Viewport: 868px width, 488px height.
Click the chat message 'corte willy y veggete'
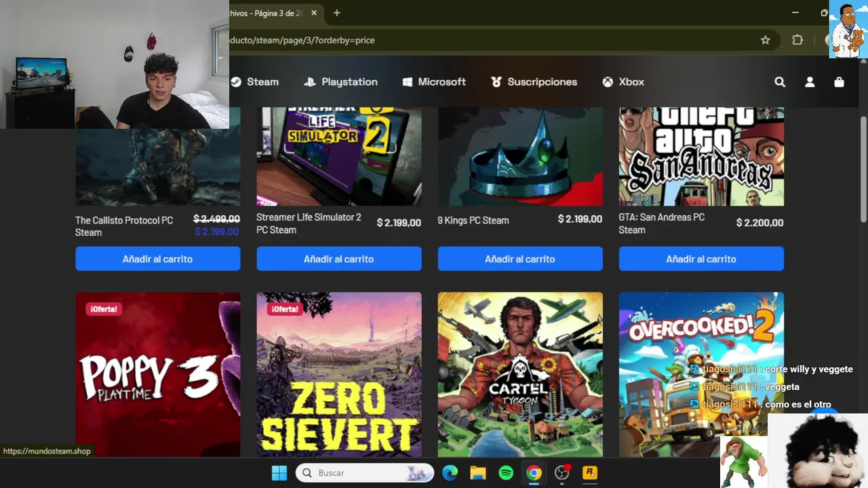click(x=809, y=369)
